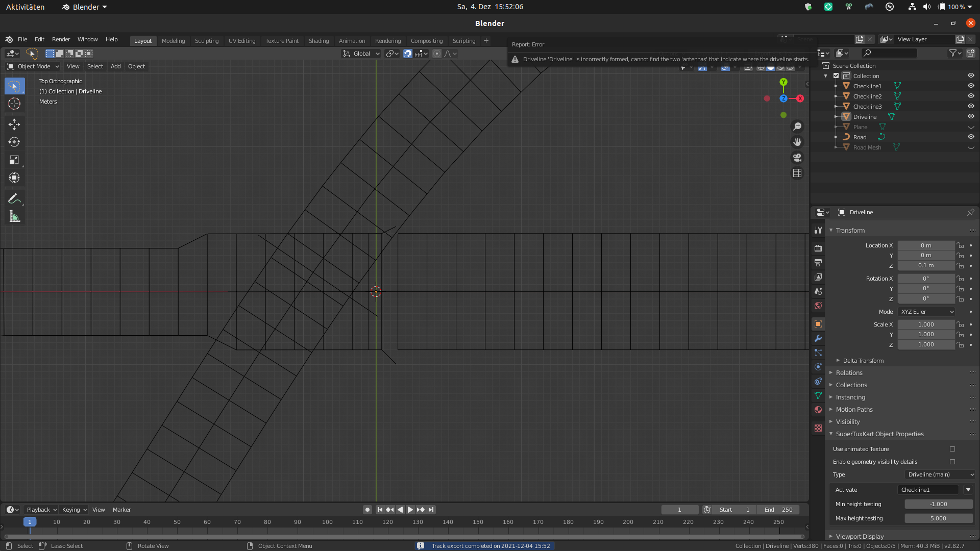The width and height of the screenshot is (980, 551).
Task: Open the Type Driveline (main) dropdown
Action: coord(940,474)
